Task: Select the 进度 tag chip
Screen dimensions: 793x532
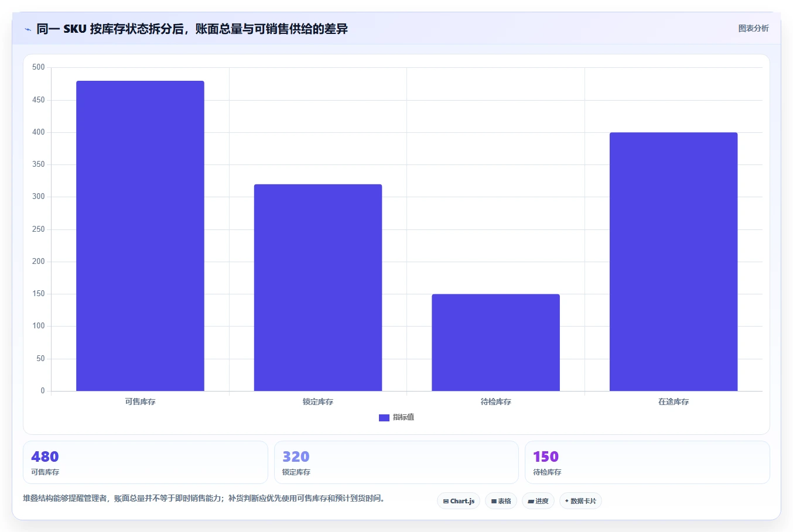Action: coord(538,501)
